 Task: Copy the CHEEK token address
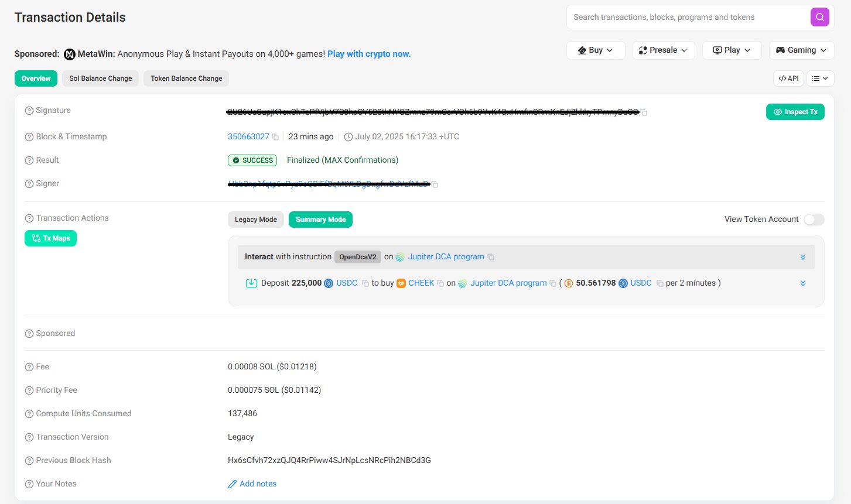[440, 283]
